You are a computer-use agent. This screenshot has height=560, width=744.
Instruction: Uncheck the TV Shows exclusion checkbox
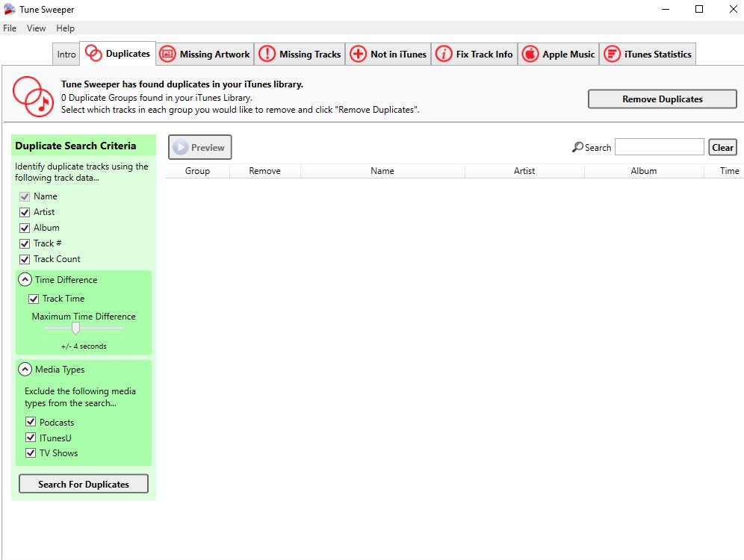[31, 452]
